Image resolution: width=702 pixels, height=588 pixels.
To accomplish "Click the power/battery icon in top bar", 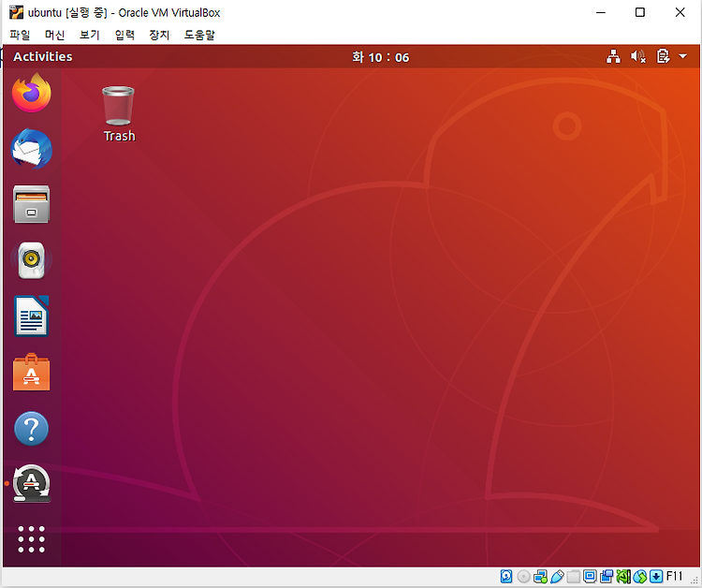I will pos(663,56).
